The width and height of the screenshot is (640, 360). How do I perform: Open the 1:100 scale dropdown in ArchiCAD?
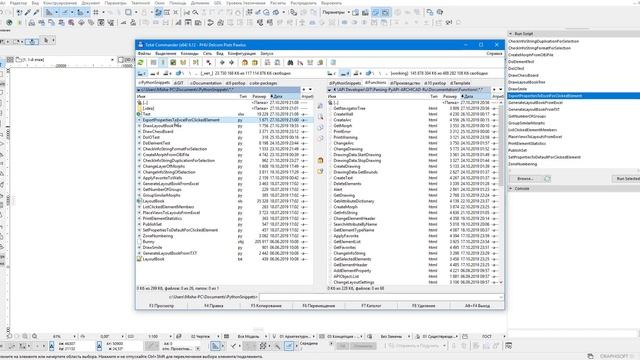tap(170, 336)
